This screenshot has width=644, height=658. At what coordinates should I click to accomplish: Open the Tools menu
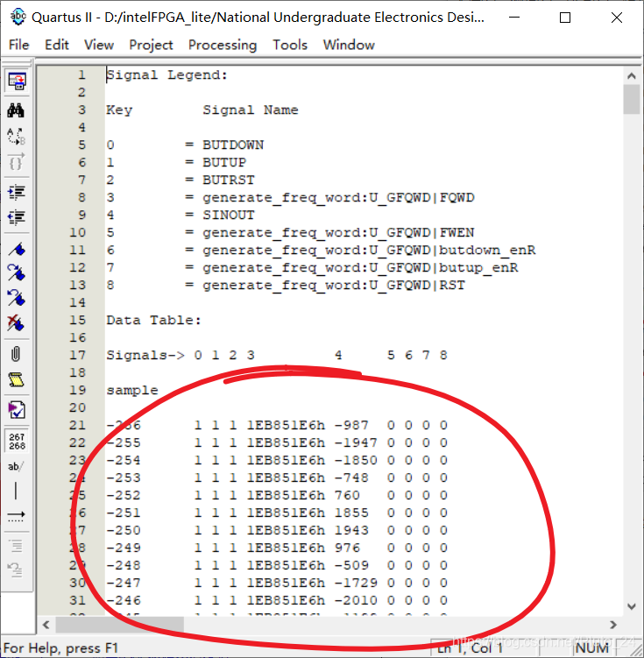pyautogui.click(x=290, y=45)
